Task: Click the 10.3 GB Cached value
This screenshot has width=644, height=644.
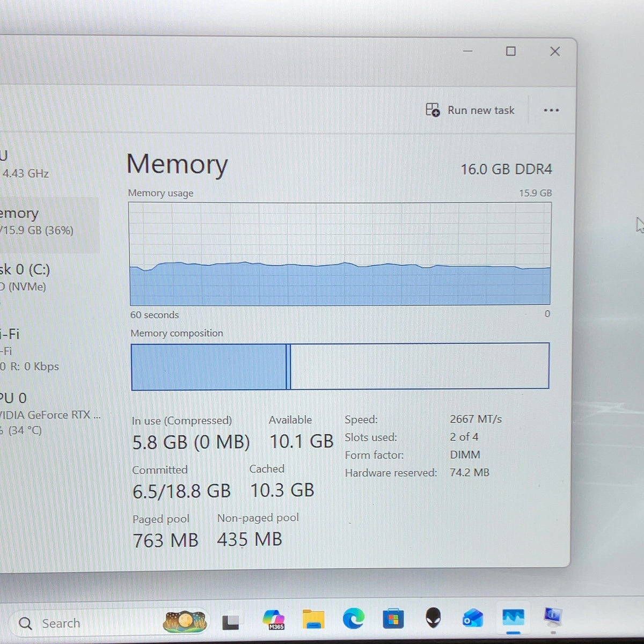Action: tap(282, 490)
